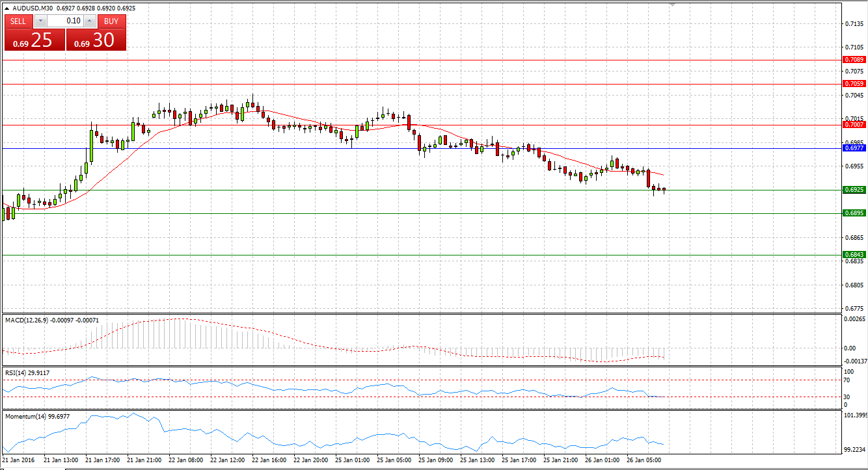The image size is (868, 470).
Task: Select the green 0.6895 price level label
Action: [x=853, y=213]
